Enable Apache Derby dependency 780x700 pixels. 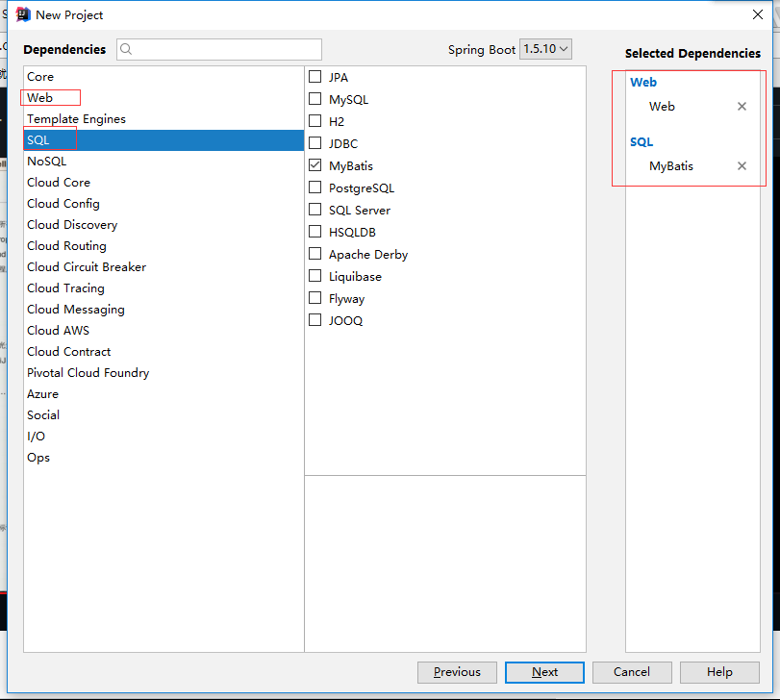(x=315, y=254)
